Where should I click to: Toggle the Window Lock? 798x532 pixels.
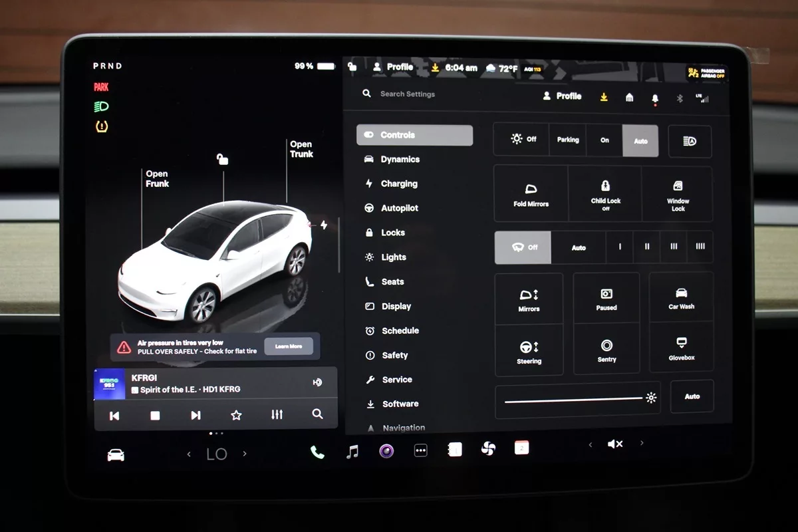coord(678,194)
